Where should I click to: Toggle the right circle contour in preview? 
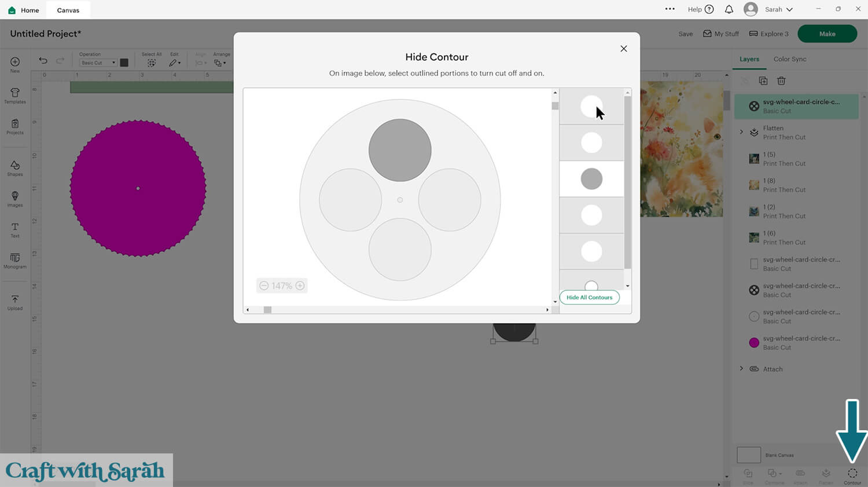(450, 200)
